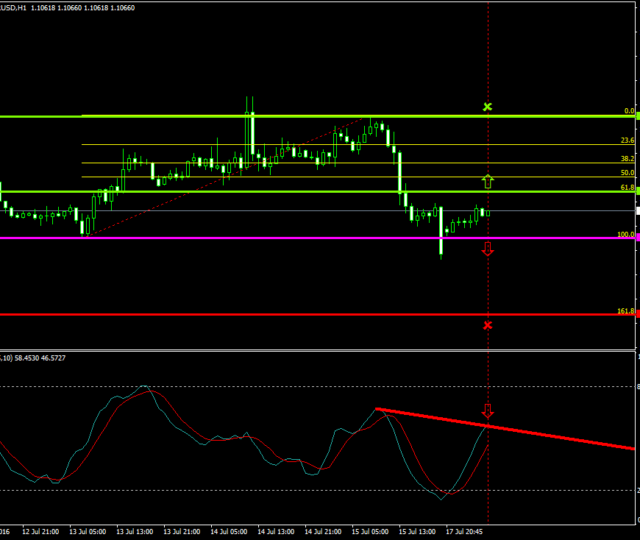Click the white current price marker on price axis

637,211
